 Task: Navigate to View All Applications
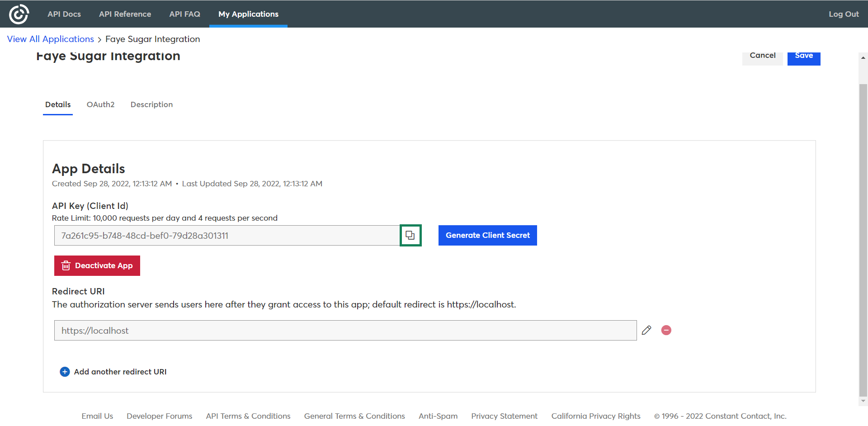[51, 39]
